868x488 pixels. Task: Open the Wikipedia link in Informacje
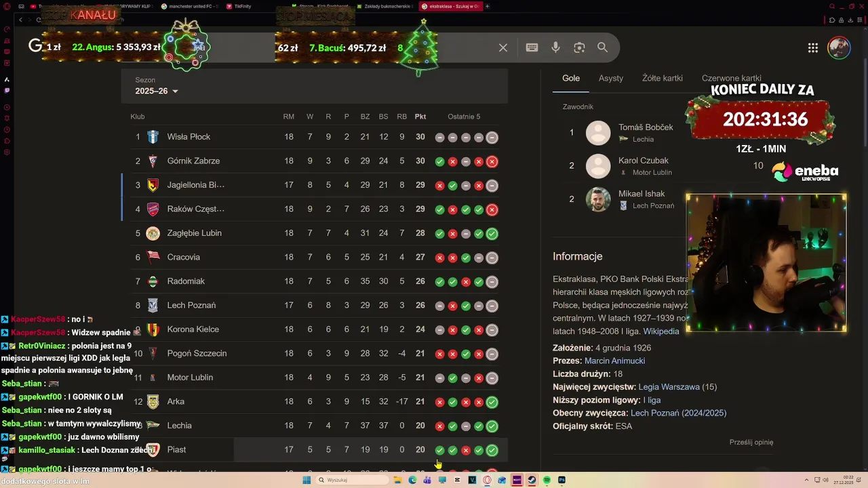point(661,331)
